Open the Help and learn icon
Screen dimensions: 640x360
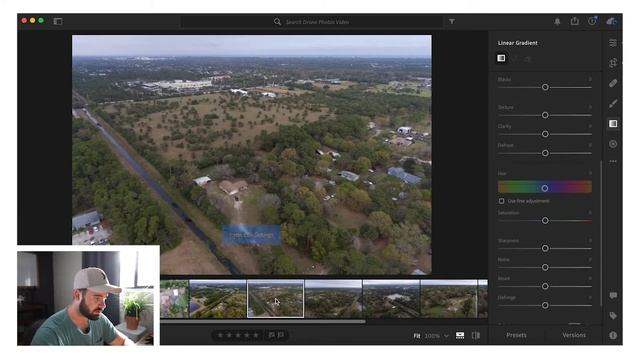tap(592, 21)
